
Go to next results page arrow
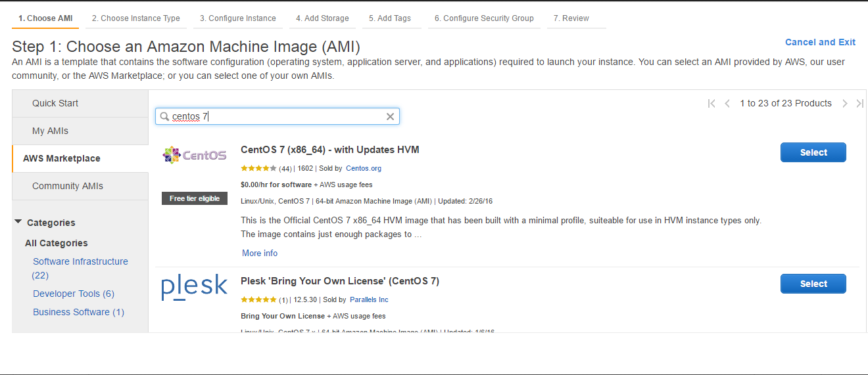[x=845, y=103]
